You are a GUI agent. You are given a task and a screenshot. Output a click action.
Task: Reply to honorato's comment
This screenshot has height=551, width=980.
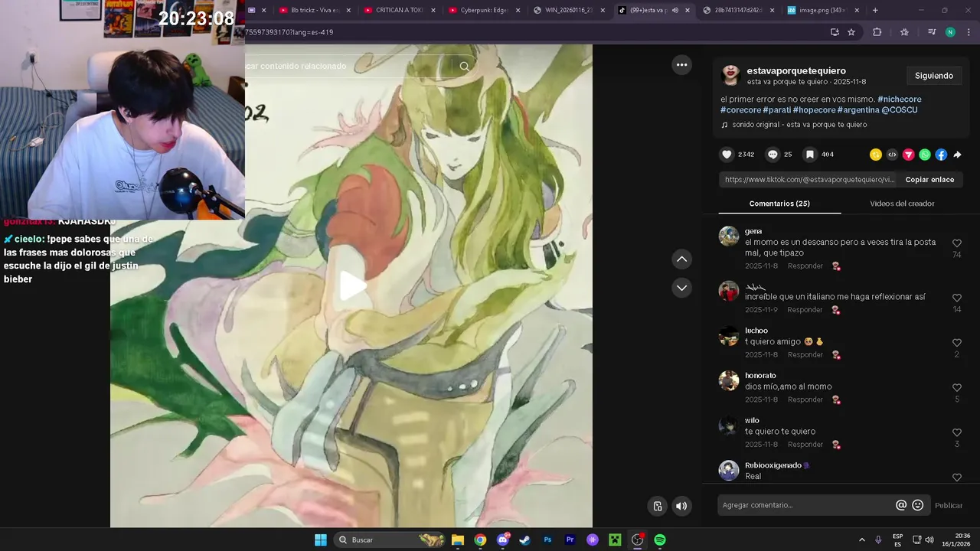click(805, 400)
